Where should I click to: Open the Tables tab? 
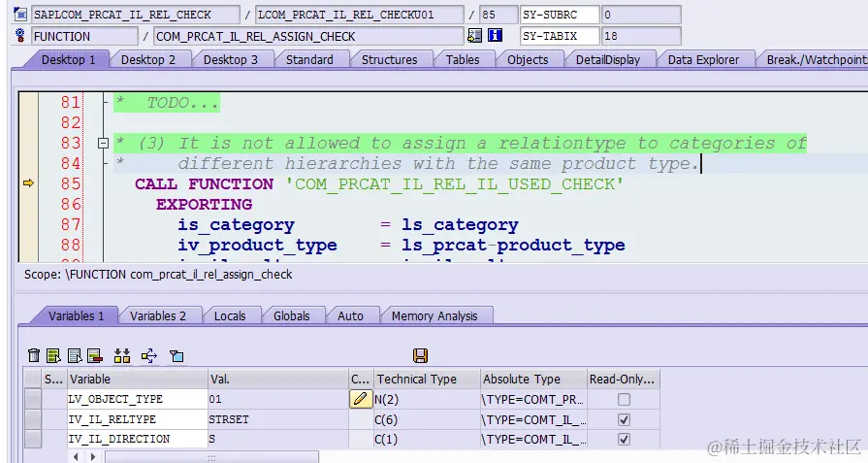463,60
